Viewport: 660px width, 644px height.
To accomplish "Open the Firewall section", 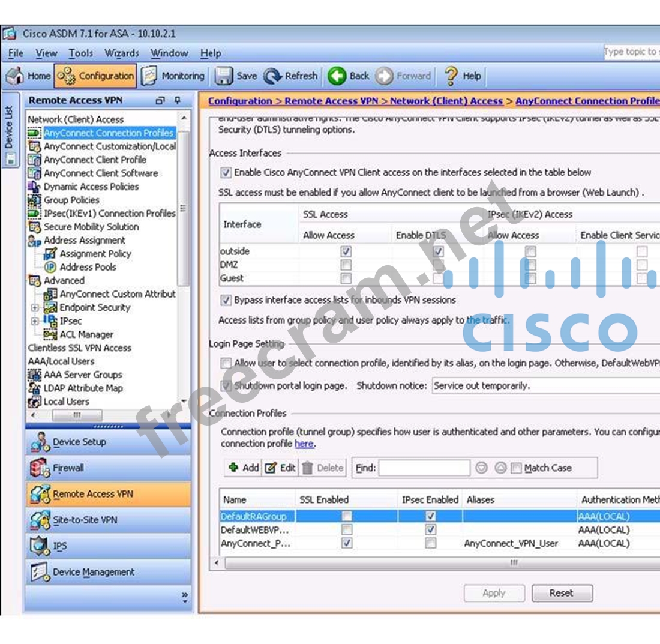I will [x=40, y=468].
